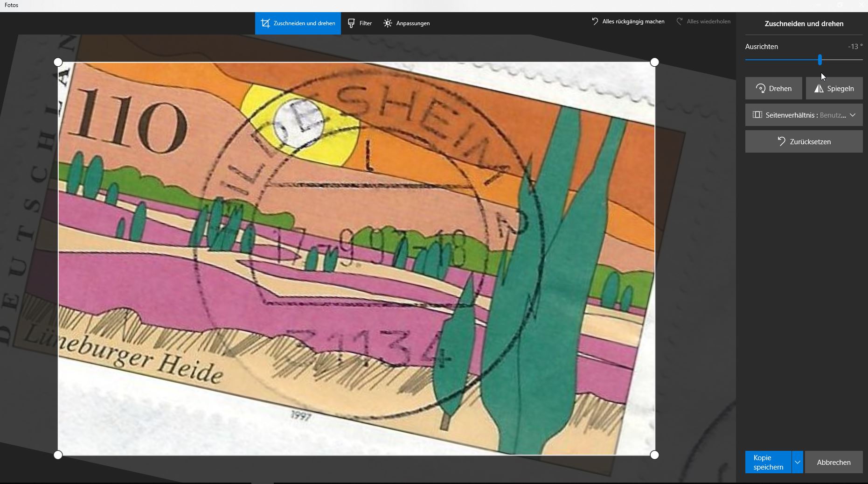Switch to the Filter tab
The image size is (868, 484).
360,23
